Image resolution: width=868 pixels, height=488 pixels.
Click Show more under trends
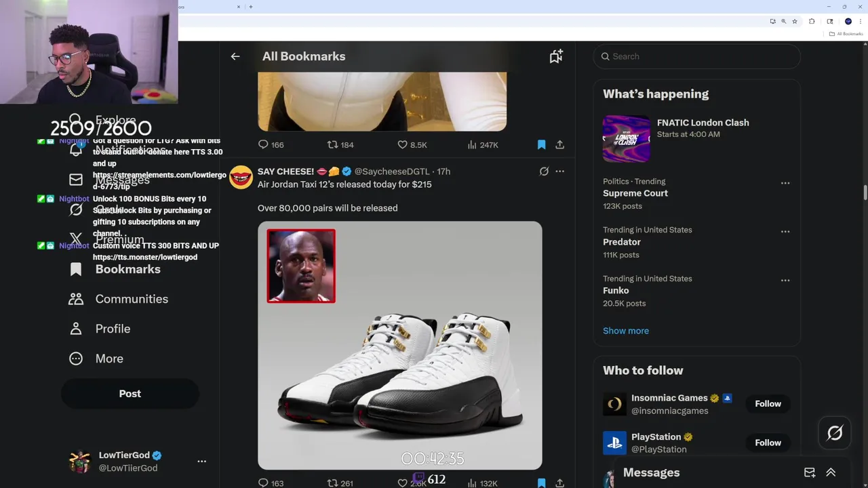point(626,331)
